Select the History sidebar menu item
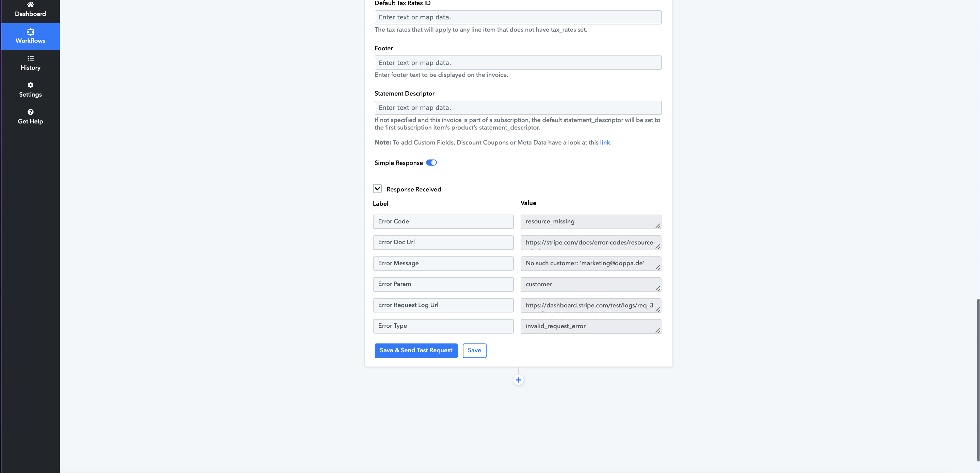 click(30, 63)
